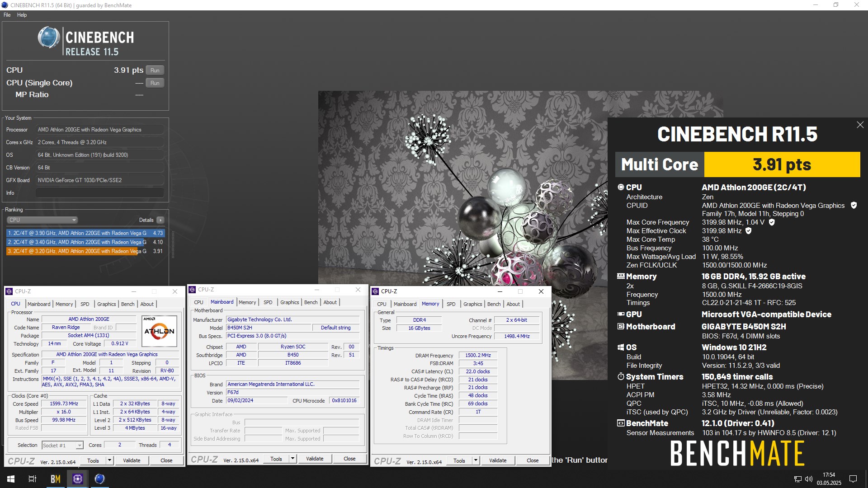Click Validate in CPU-Z Memory window
This screenshot has height=488, width=868.
point(498,460)
